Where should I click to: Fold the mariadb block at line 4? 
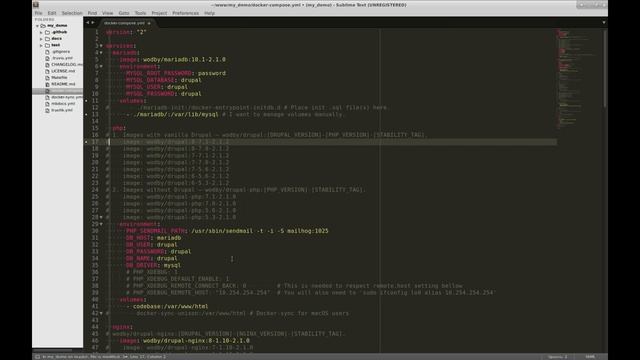(x=101, y=53)
